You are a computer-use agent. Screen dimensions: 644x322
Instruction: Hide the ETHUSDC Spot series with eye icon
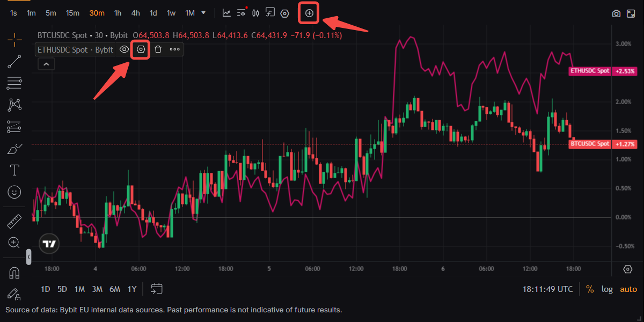tap(124, 49)
